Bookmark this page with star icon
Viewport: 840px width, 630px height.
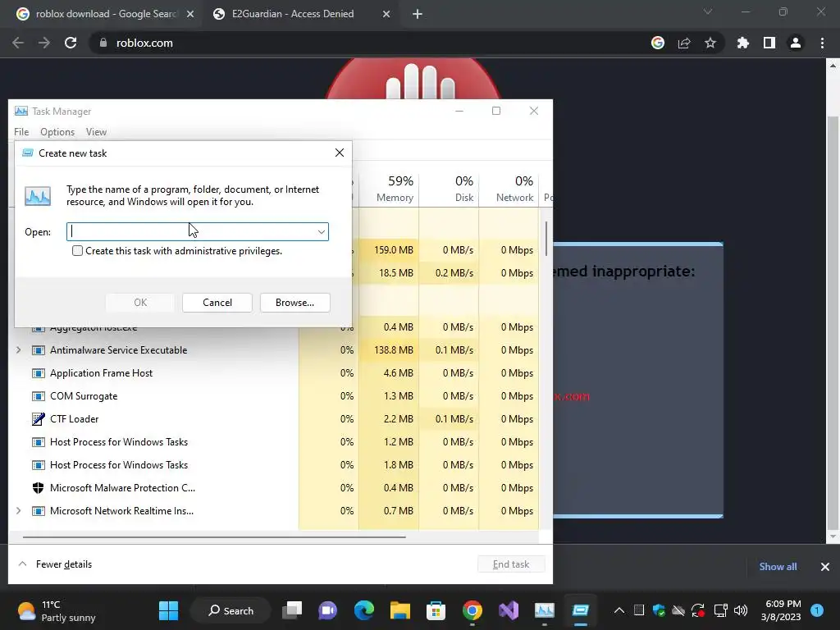click(x=710, y=43)
